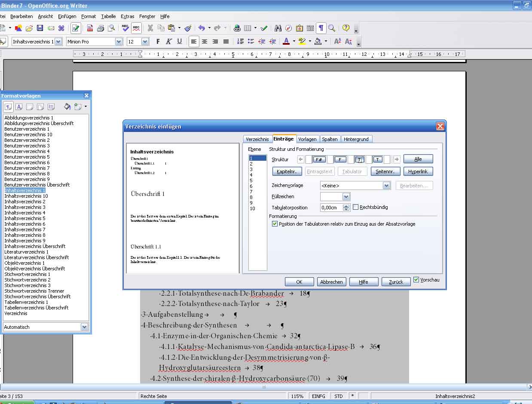
Task: Click the font color swatch icon
Action: pos(287,42)
